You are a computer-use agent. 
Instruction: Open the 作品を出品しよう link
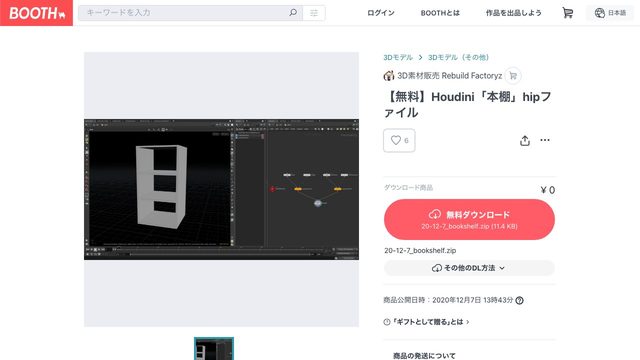click(x=513, y=13)
